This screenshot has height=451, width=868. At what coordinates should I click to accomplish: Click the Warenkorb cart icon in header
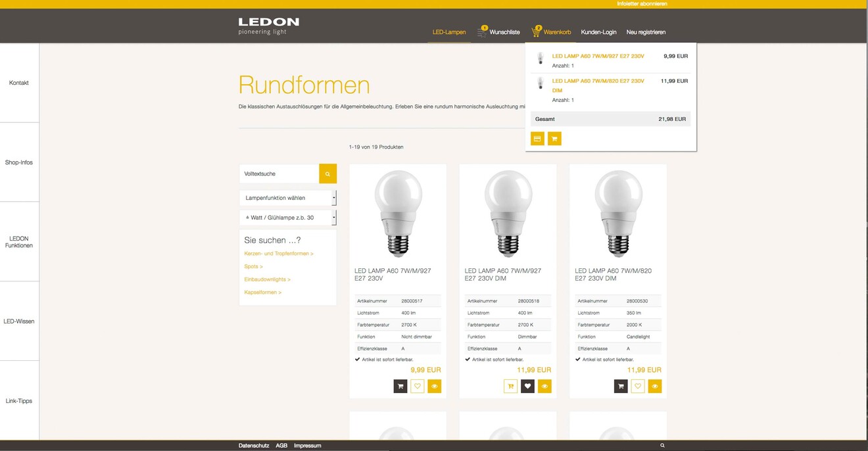pyautogui.click(x=537, y=31)
